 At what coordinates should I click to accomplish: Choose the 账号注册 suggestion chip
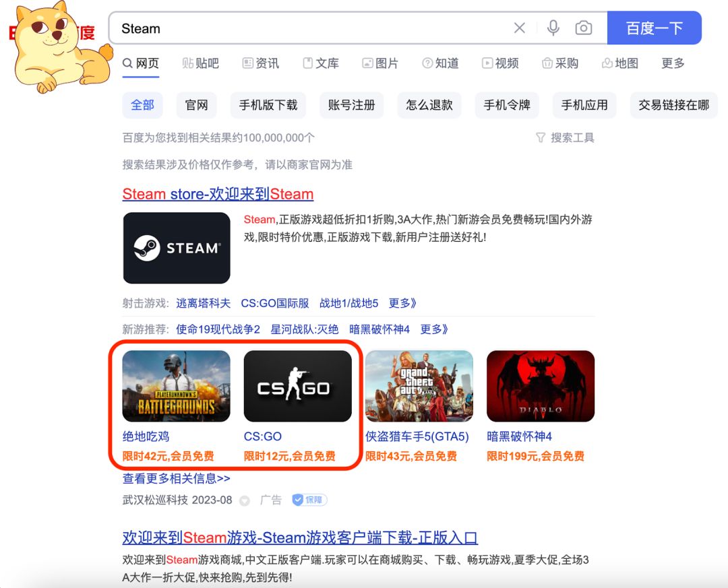[x=351, y=105]
